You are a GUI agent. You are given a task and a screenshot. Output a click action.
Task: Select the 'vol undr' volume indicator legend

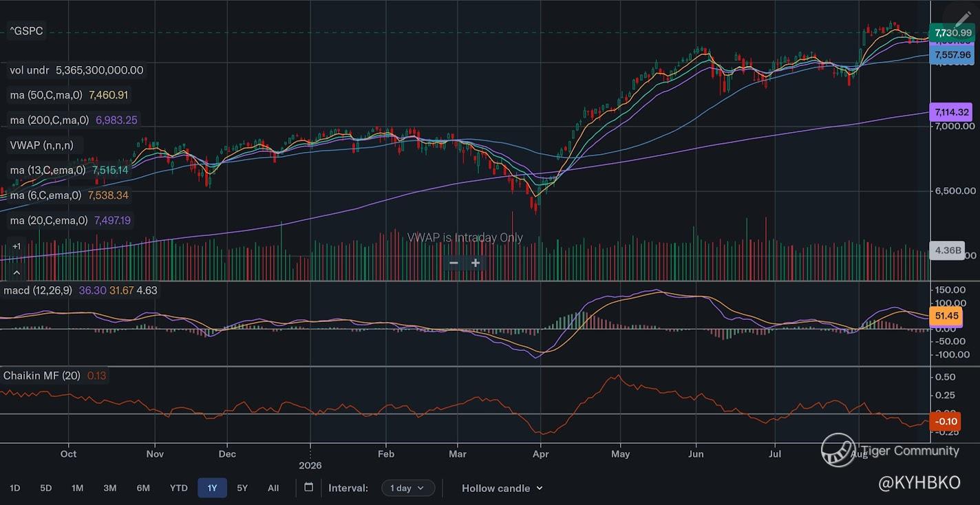[x=76, y=70]
